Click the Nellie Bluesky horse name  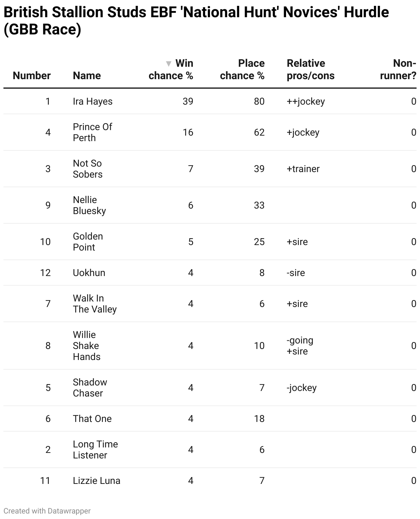[x=89, y=205]
